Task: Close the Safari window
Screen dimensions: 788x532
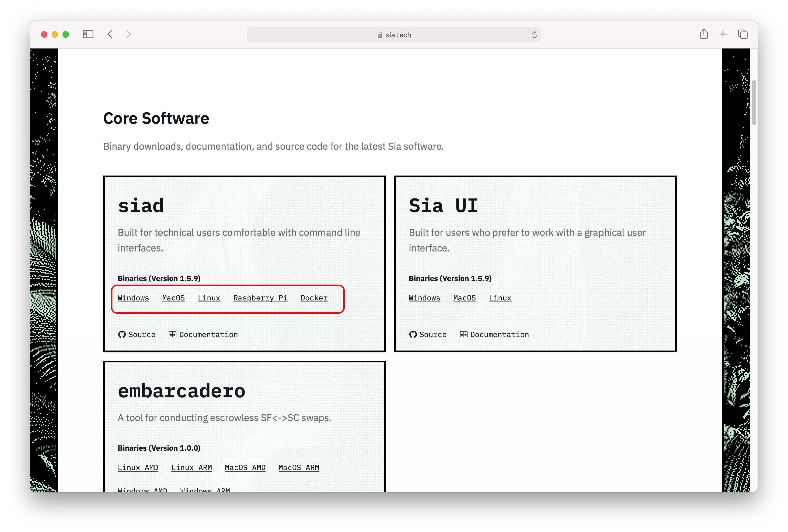Action: click(x=44, y=34)
